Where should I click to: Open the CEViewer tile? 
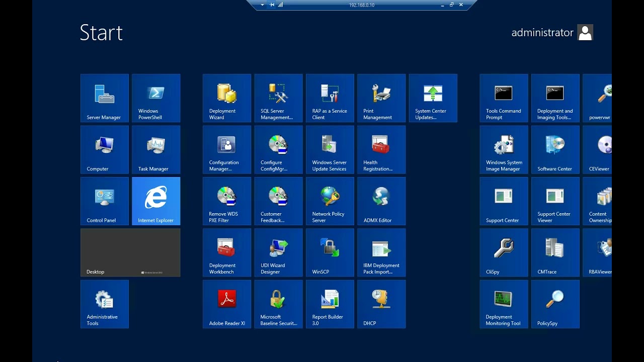click(597, 150)
